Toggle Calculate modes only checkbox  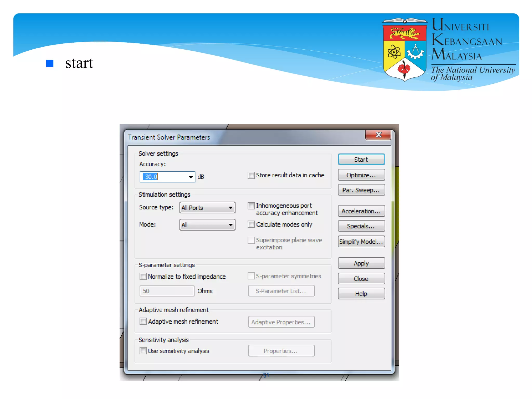tap(251, 224)
